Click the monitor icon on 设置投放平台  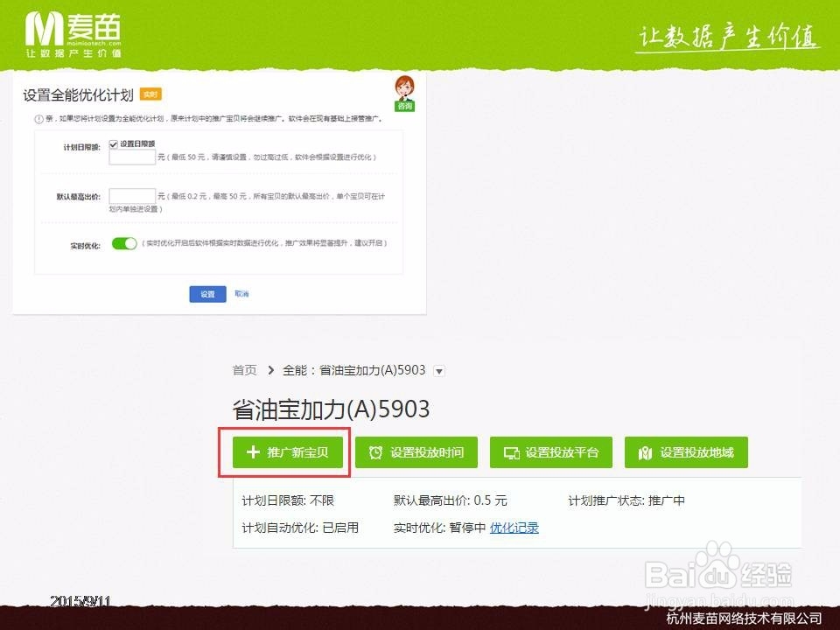click(511, 453)
